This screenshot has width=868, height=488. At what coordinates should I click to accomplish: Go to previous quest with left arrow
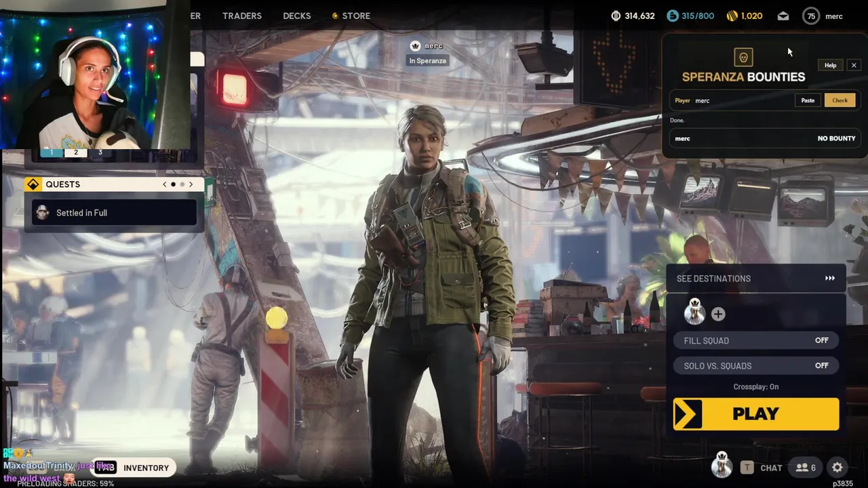point(164,184)
